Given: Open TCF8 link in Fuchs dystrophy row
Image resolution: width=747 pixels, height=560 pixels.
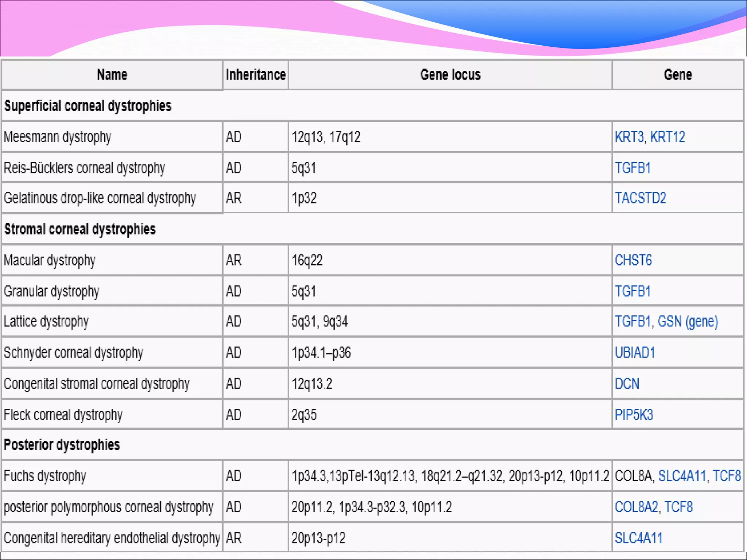Looking at the screenshot, I should [x=727, y=476].
